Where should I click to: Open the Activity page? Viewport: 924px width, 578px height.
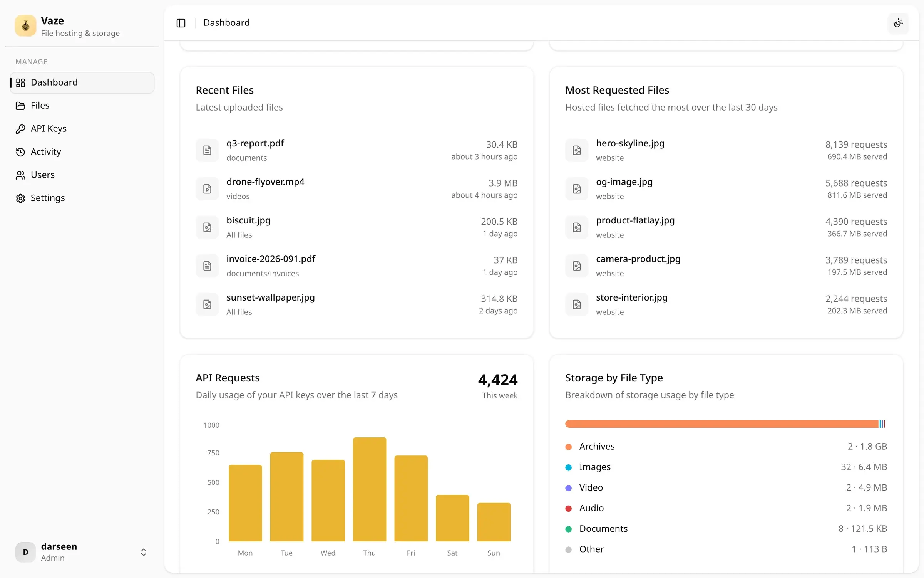[x=82, y=152]
